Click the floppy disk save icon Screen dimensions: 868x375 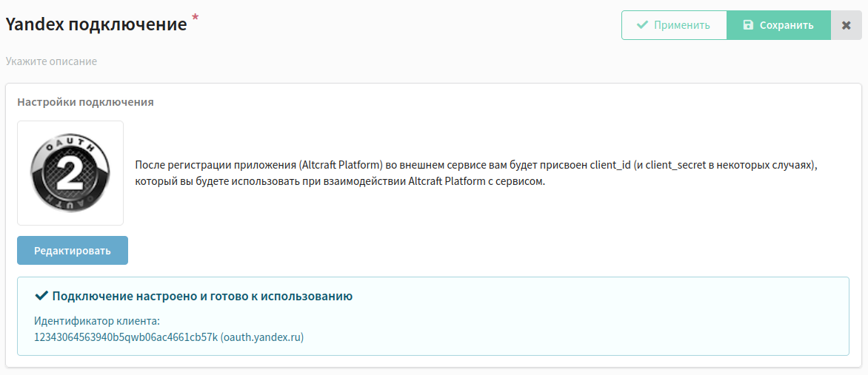tap(748, 25)
